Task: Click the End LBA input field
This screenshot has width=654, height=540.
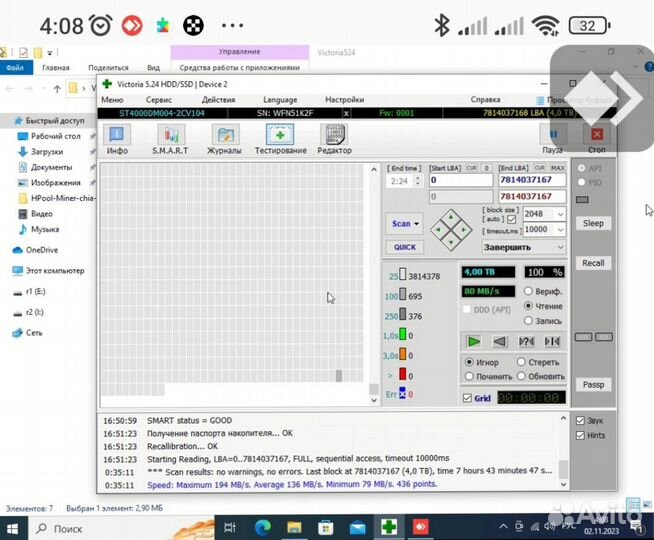Action: tap(532, 180)
